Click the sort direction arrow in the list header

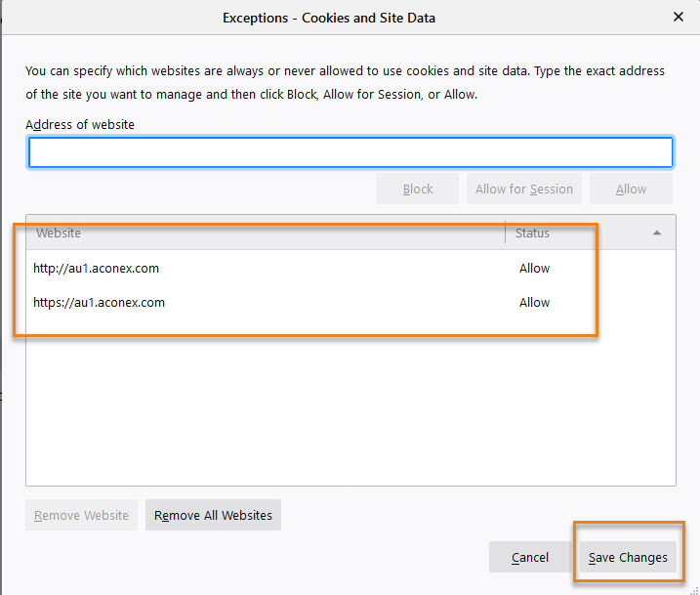pyautogui.click(x=657, y=233)
